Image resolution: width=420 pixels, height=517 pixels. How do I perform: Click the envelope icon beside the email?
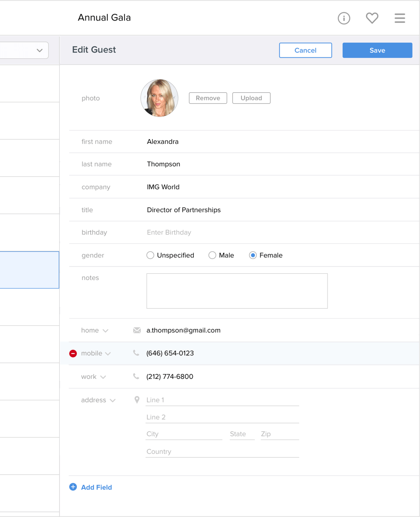click(x=137, y=330)
